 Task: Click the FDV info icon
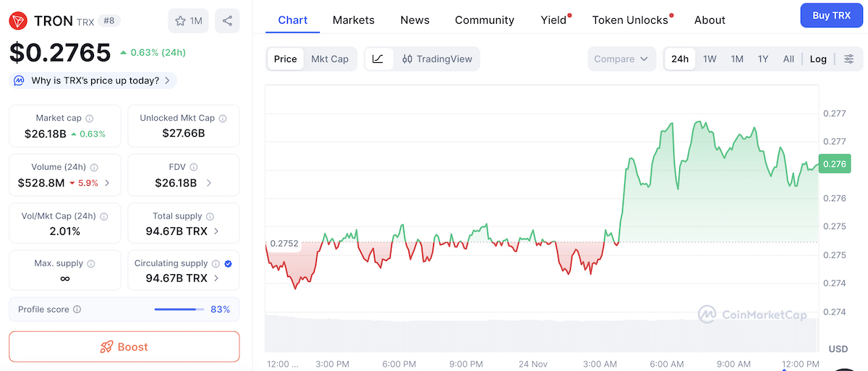[x=194, y=167]
